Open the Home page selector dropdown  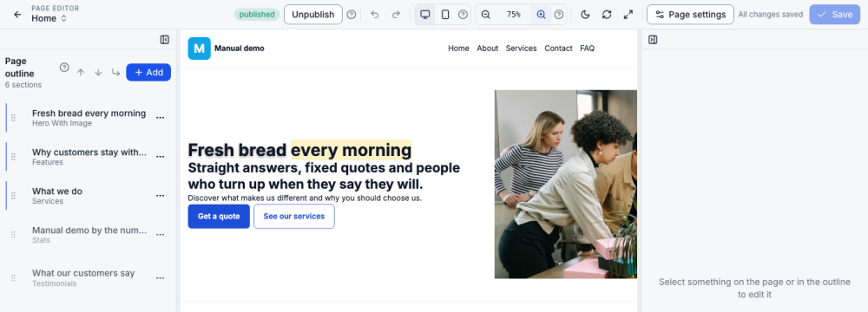(x=49, y=18)
